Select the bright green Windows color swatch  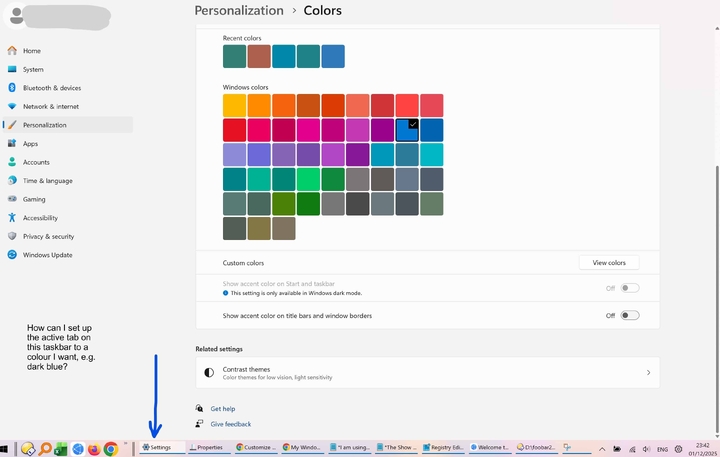tap(308, 179)
